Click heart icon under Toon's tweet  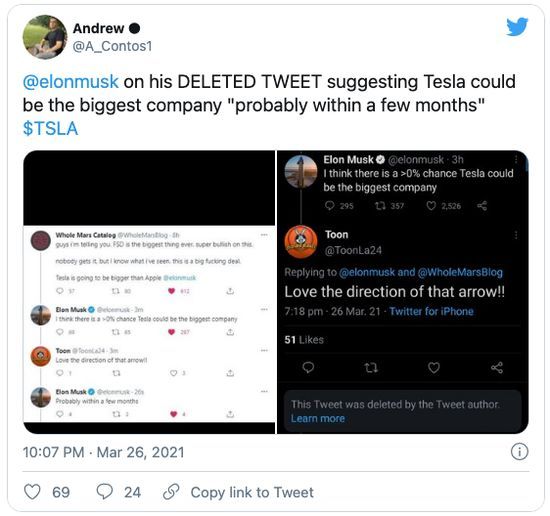click(x=434, y=368)
